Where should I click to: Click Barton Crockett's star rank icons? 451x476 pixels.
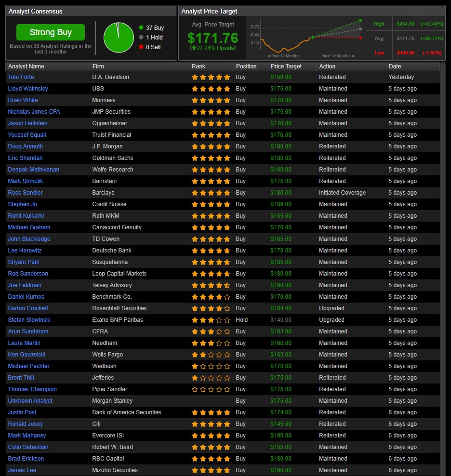(x=211, y=308)
